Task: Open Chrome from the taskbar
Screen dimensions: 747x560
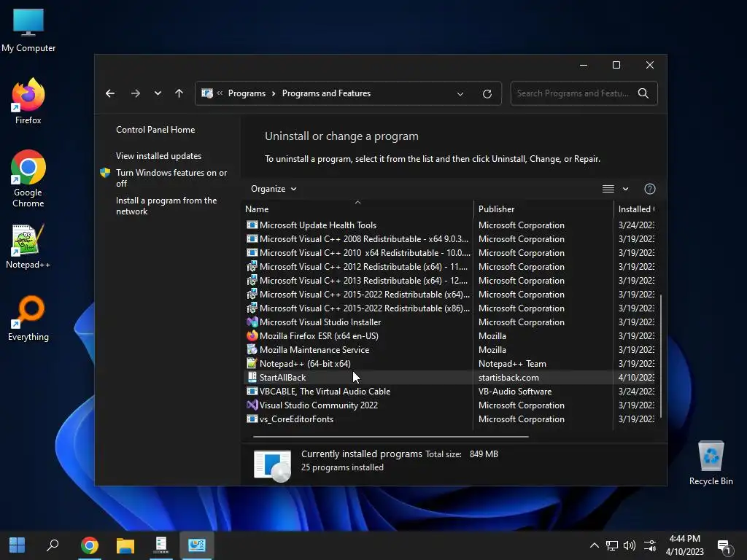Action: click(90, 545)
